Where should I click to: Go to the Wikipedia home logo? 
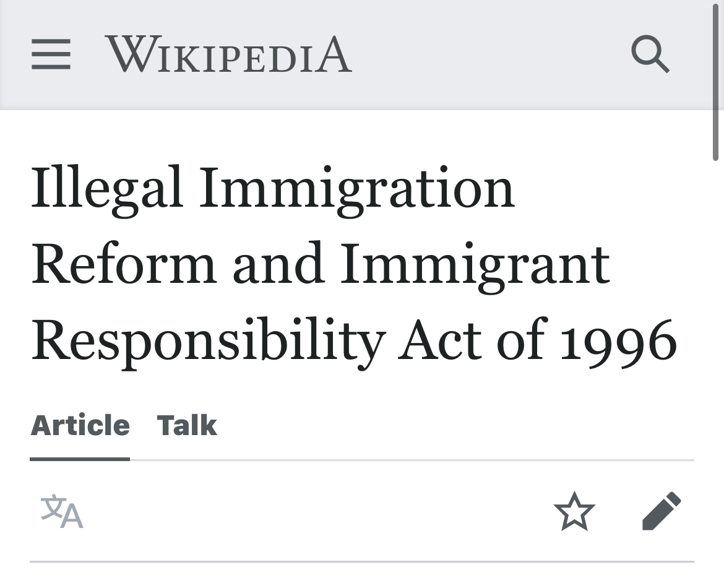pos(228,55)
